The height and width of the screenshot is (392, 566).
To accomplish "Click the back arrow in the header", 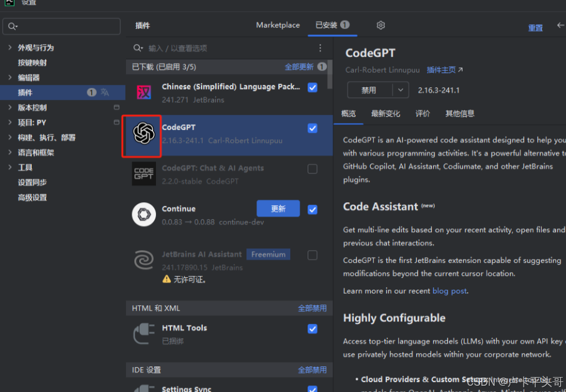I will coord(560,25).
